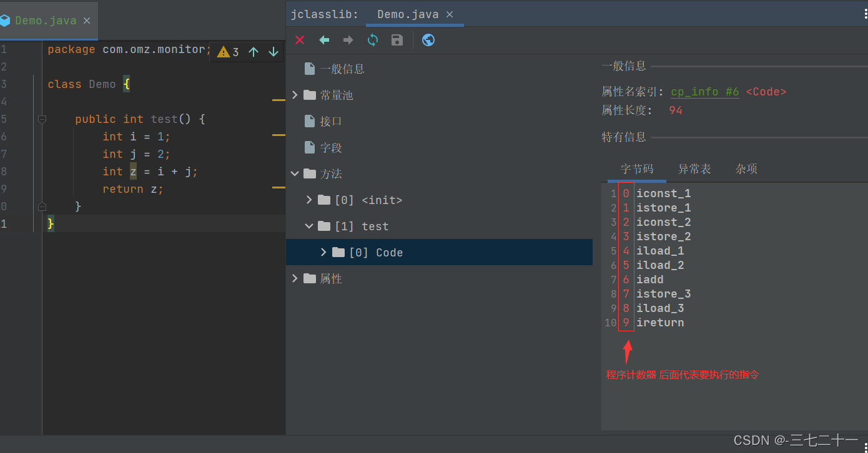Image resolution: width=868 pixels, height=453 pixels.
Task: Open the cp_info #6 link
Action: [705, 92]
